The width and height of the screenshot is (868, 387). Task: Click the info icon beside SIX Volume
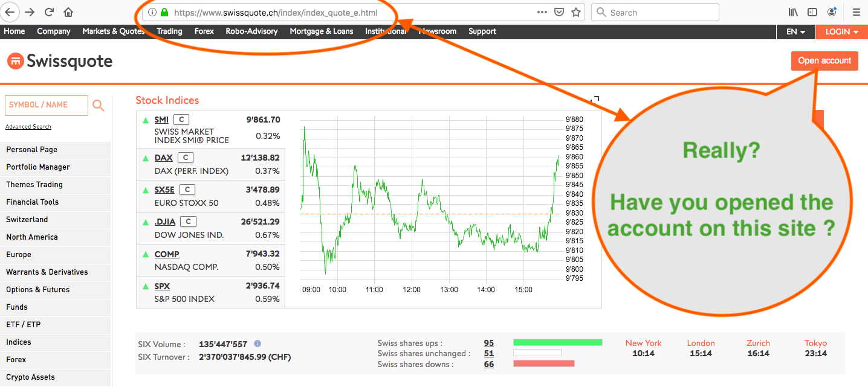257,344
